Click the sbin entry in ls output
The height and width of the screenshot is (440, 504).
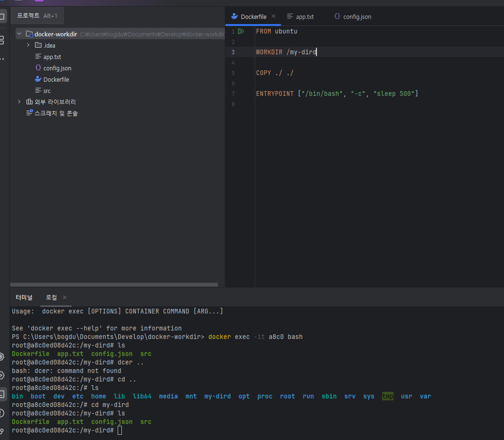(329, 396)
